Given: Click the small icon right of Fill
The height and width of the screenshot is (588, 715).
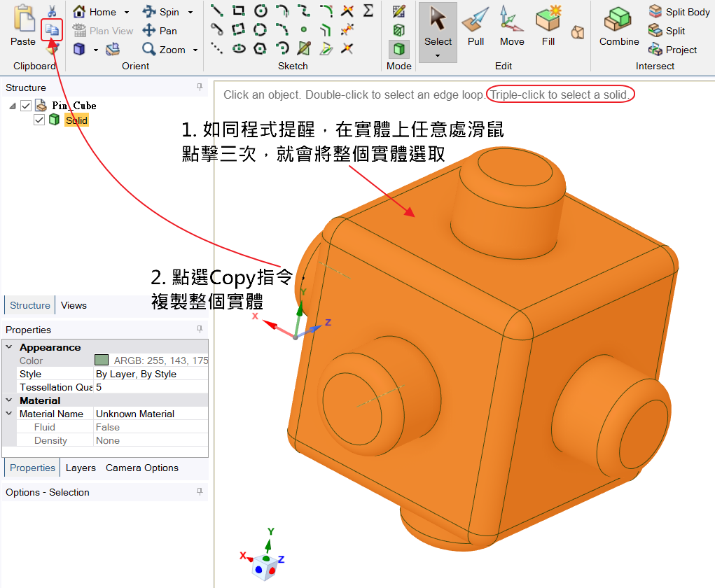Looking at the screenshot, I should coord(577,32).
